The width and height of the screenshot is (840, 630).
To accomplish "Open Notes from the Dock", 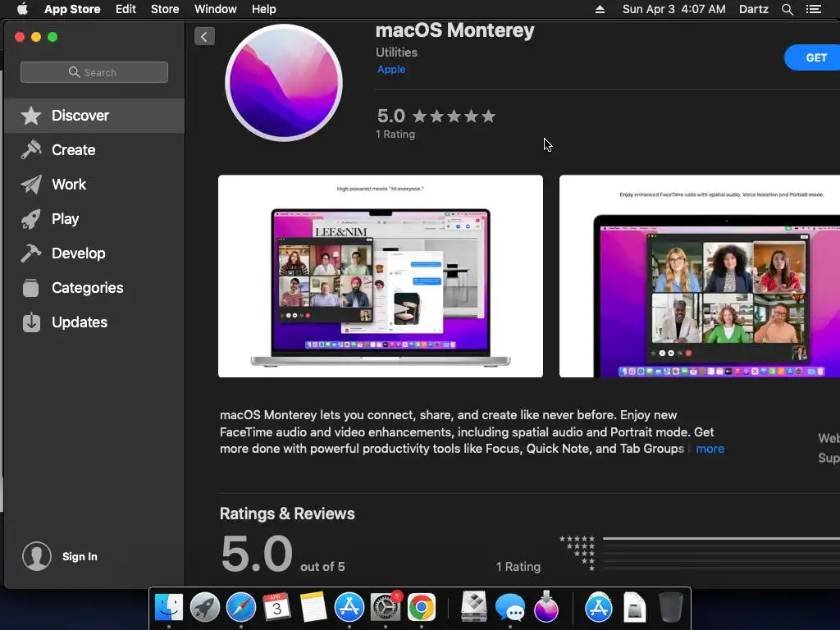I will pos(313,607).
